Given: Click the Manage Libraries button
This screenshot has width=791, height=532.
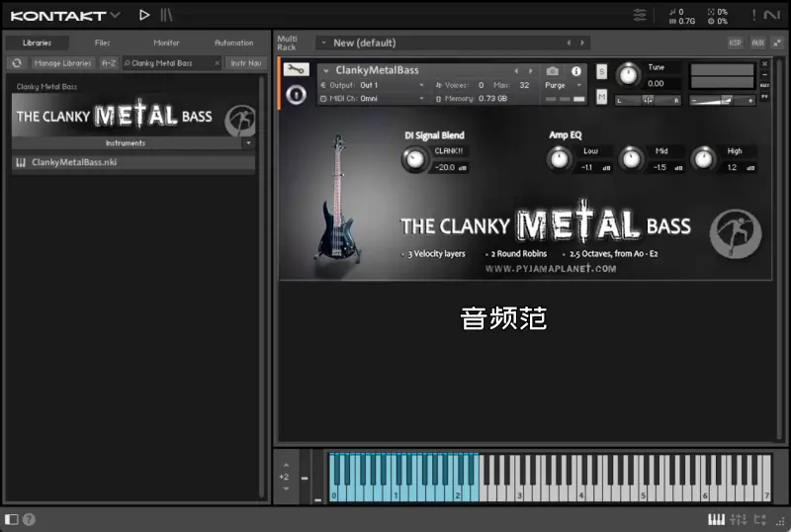Looking at the screenshot, I should 62,63.
